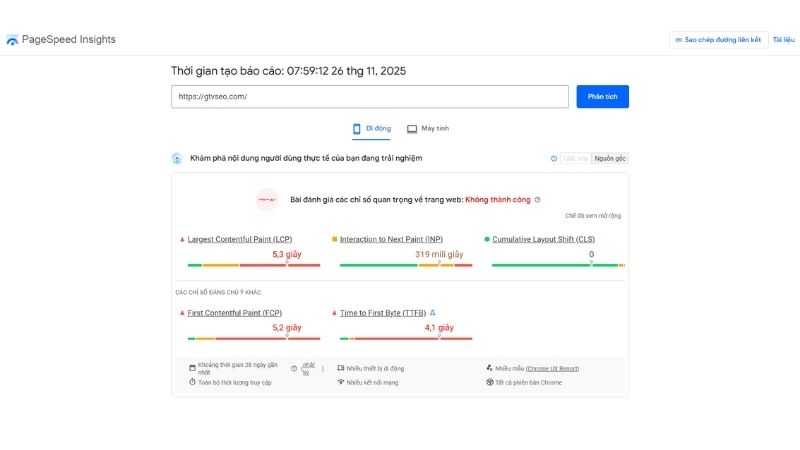Open Time to First Byte (TTFB) link
Viewport: 800px width, 450px height.
383,313
